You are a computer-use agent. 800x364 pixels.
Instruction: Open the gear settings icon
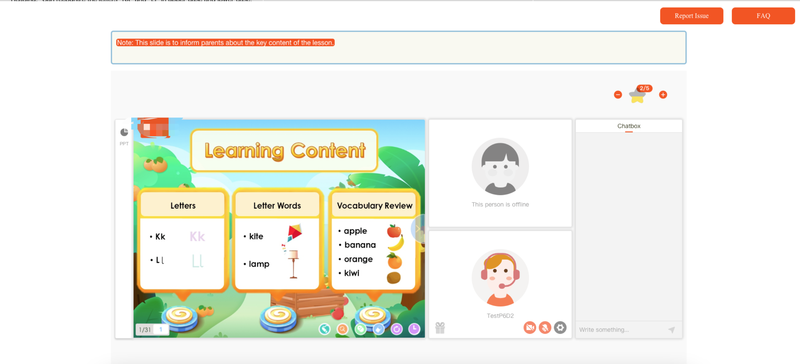(x=560, y=328)
